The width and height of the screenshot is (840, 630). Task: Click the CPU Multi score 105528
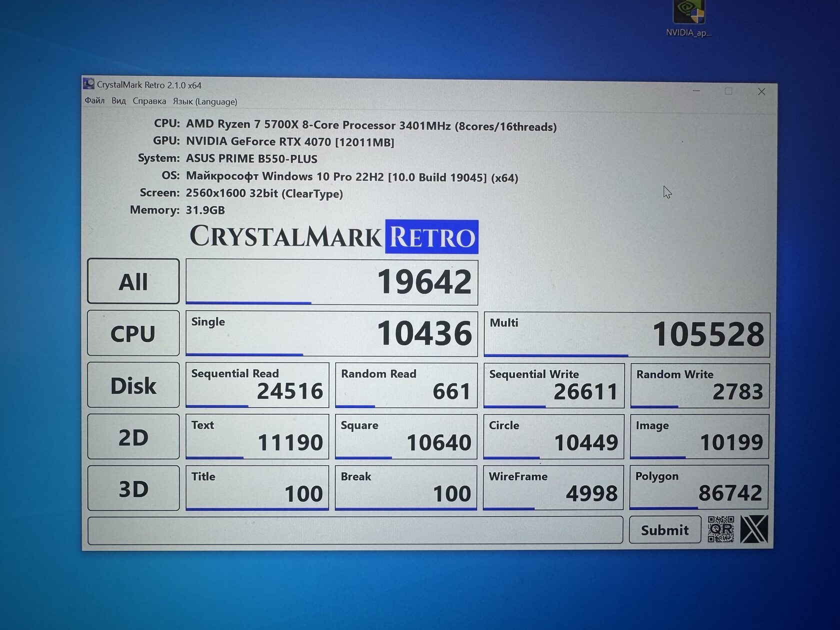627,335
